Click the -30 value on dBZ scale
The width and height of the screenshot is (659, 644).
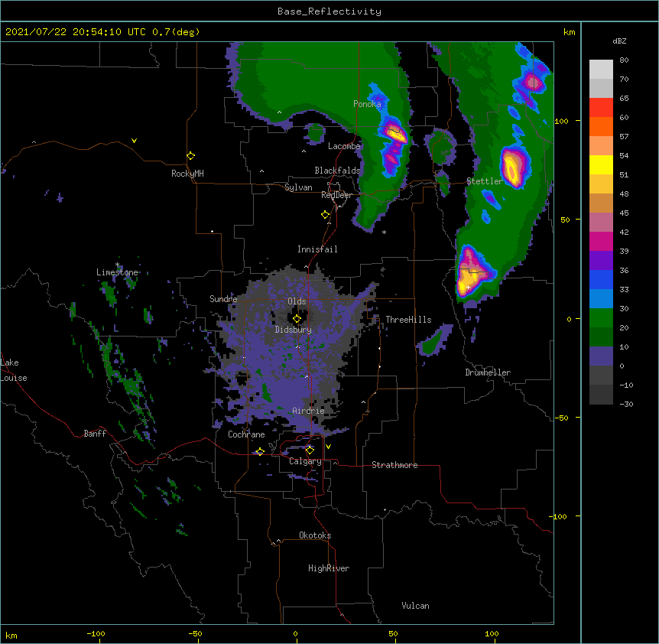(x=626, y=404)
